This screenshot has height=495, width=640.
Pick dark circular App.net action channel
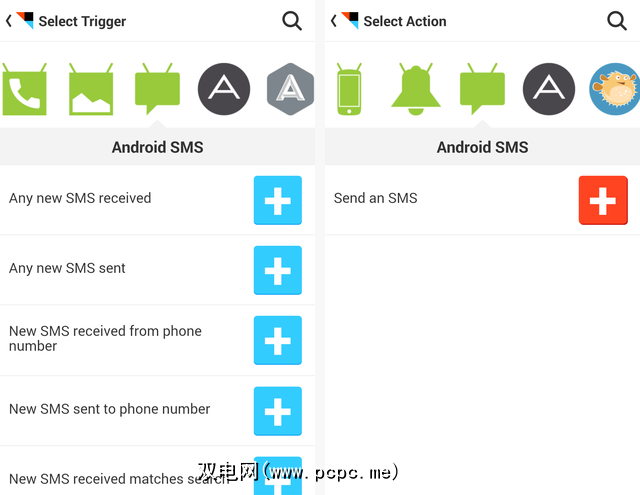(x=549, y=89)
